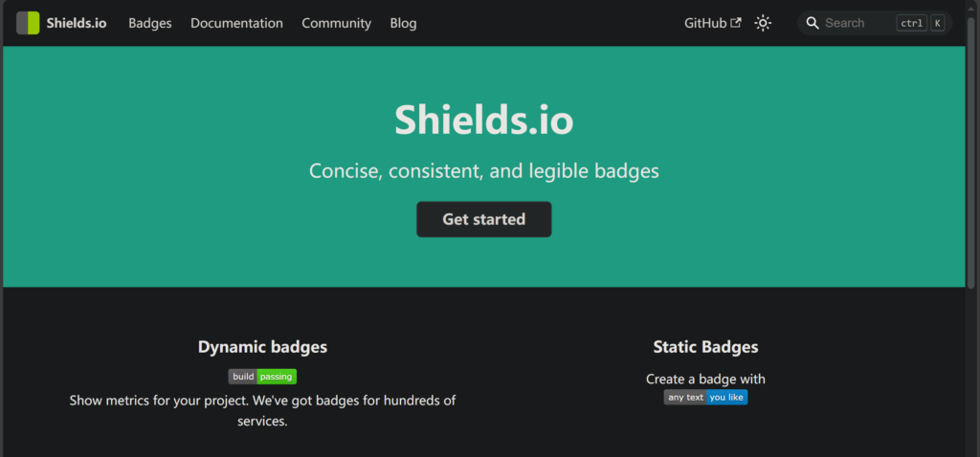Open the Documentation nav item
Image resolution: width=980 pixels, height=457 pixels.
pos(237,23)
